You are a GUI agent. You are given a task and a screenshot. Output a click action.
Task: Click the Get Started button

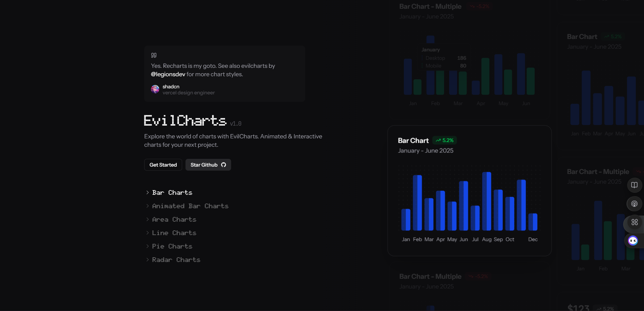point(163,165)
